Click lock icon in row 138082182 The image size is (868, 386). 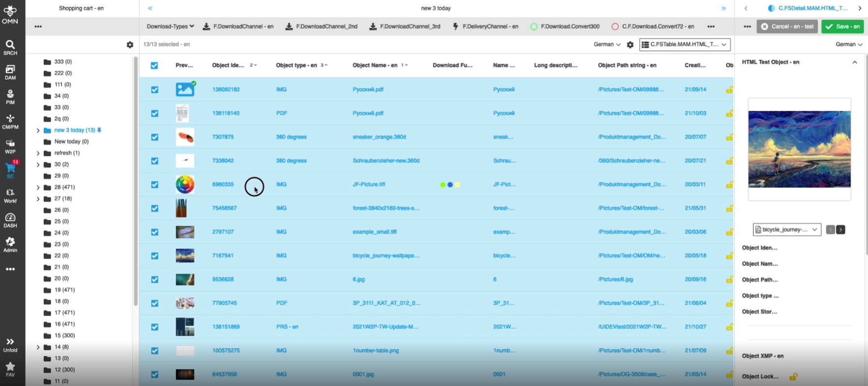click(729, 89)
